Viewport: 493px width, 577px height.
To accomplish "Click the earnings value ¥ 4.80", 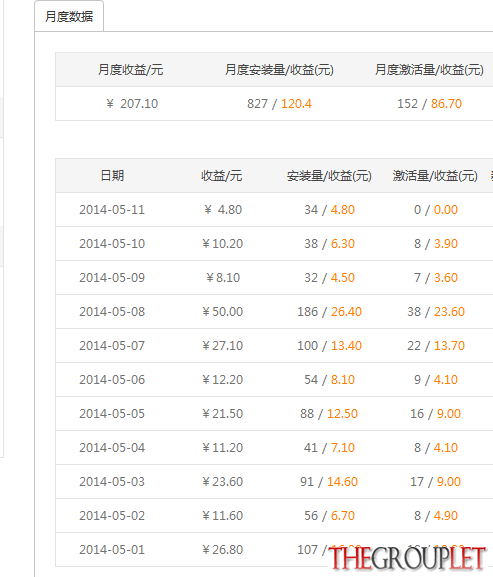I will 223,210.
